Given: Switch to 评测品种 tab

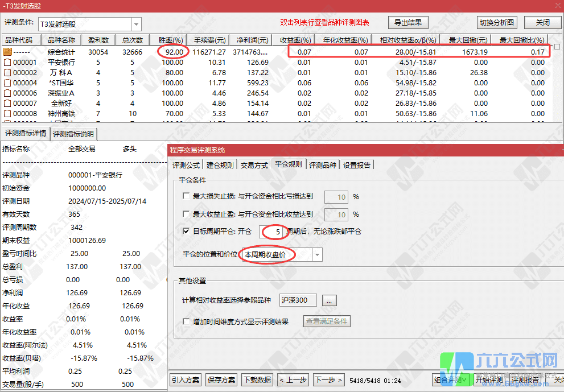Looking at the screenshot, I should coord(322,165).
